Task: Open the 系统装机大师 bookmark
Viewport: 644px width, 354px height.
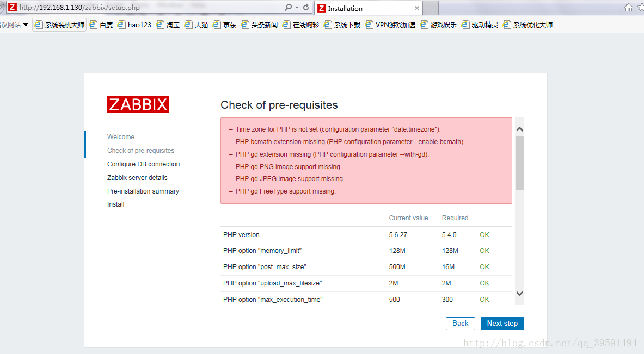Action: (59, 24)
